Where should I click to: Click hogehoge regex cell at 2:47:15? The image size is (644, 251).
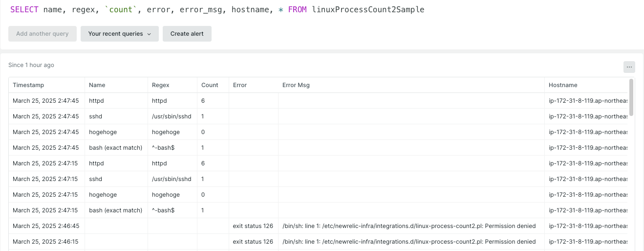click(x=172, y=195)
